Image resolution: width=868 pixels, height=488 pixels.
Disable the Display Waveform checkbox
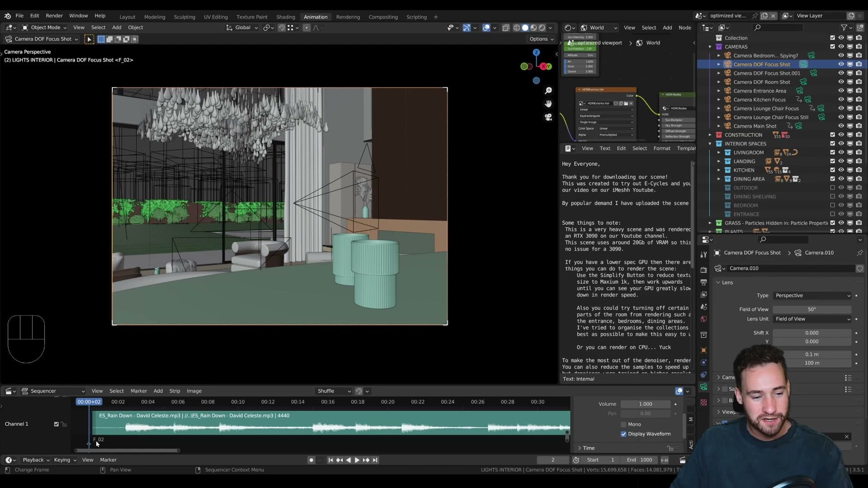click(623, 434)
